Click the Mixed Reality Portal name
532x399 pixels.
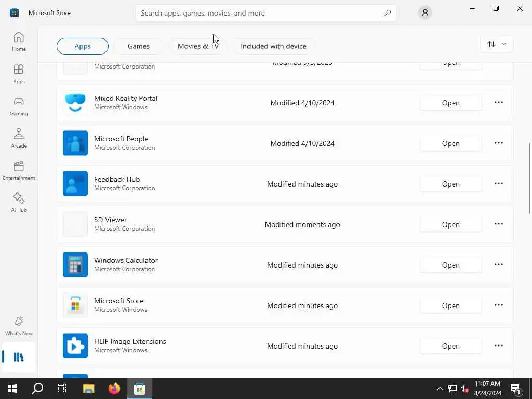[126, 98]
